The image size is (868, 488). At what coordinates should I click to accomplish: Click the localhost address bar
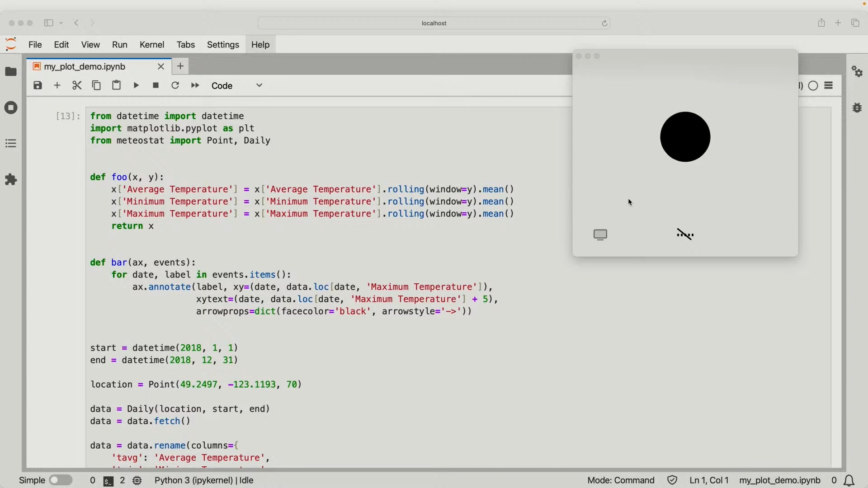click(434, 23)
